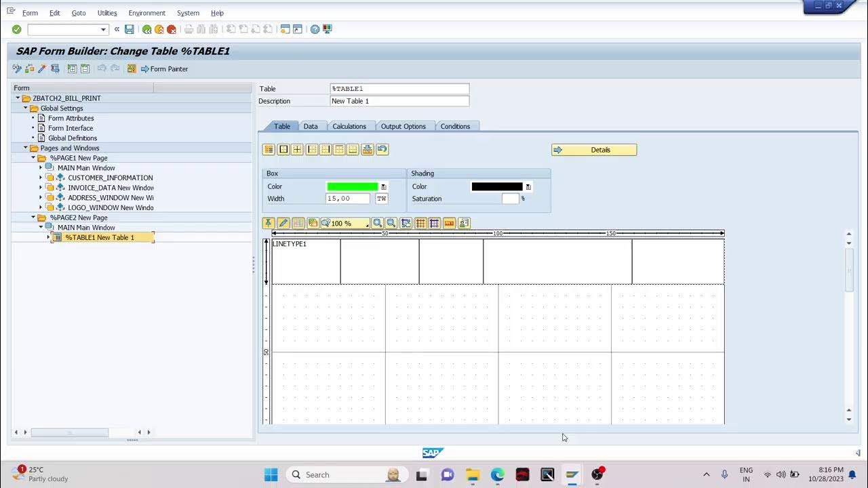Toggle the orange grid display icon
868x488 pixels.
(x=420, y=223)
